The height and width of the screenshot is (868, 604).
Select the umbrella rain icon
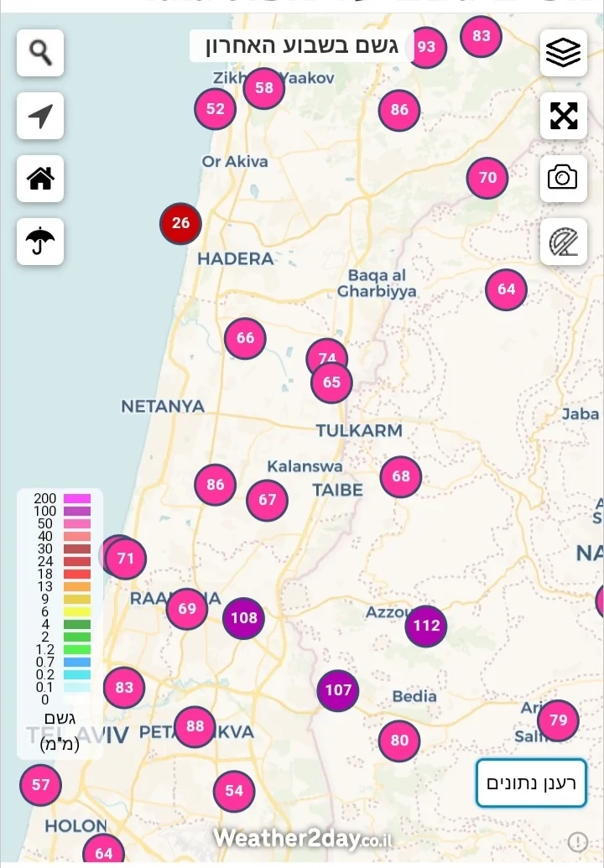pyautogui.click(x=40, y=242)
